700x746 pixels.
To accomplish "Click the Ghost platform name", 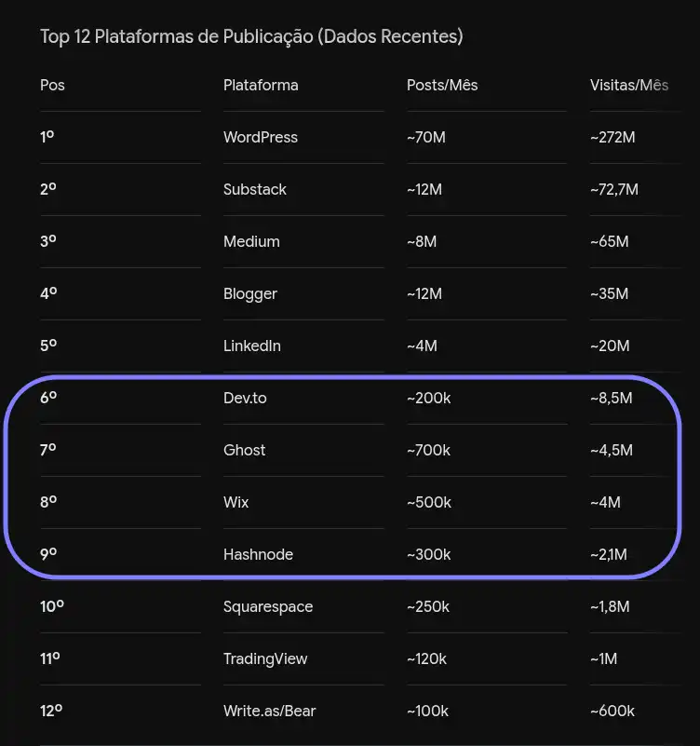I will point(245,450).
